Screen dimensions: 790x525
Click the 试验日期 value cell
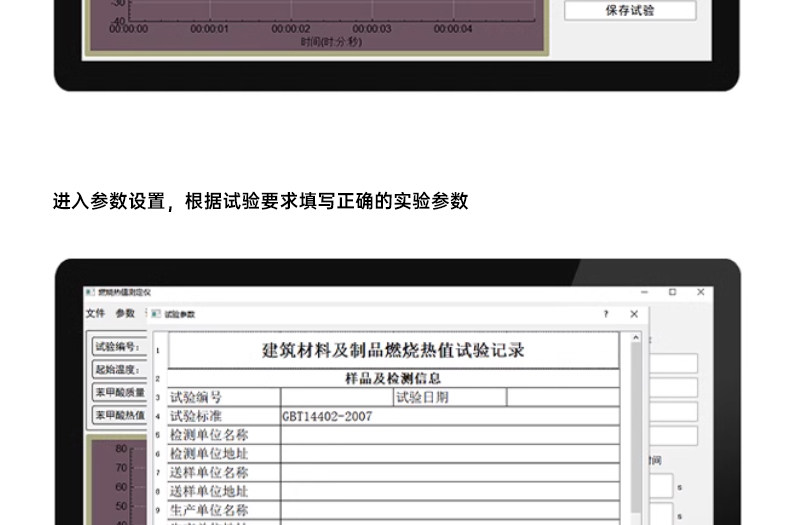click(563, 397)
